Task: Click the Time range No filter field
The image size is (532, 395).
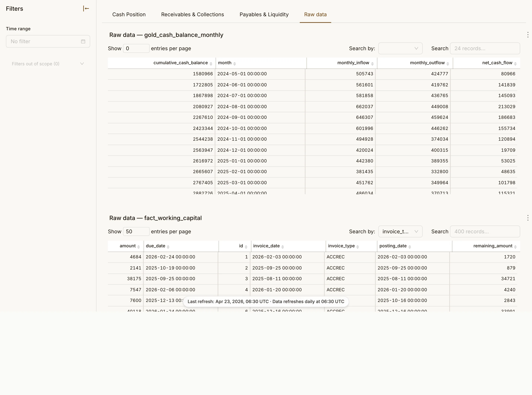Action: tap(48, 41)
